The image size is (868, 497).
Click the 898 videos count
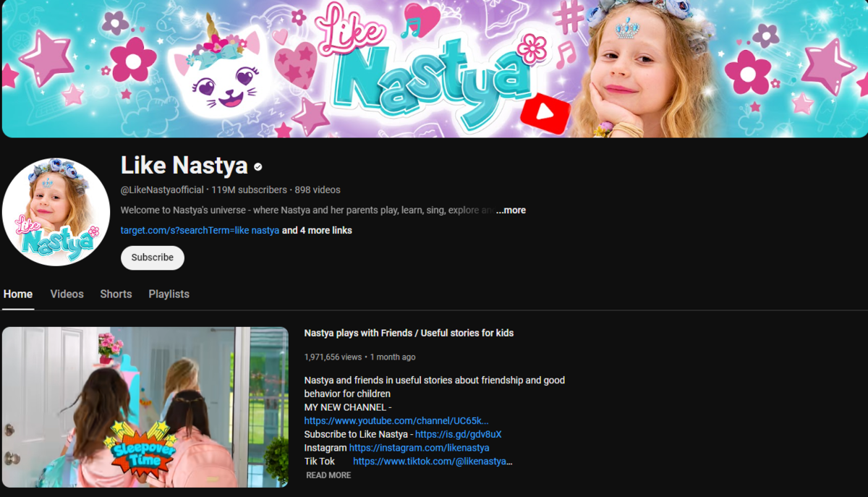coord(318,190)
